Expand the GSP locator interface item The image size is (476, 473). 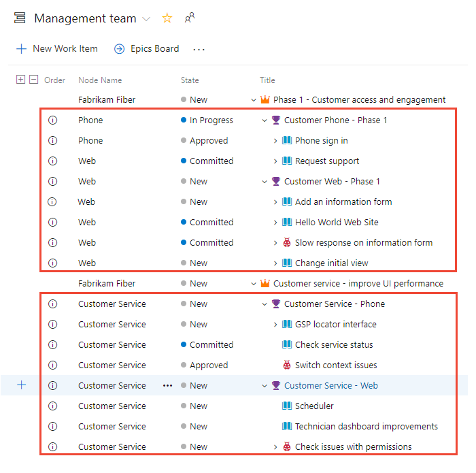click(275, 325)
